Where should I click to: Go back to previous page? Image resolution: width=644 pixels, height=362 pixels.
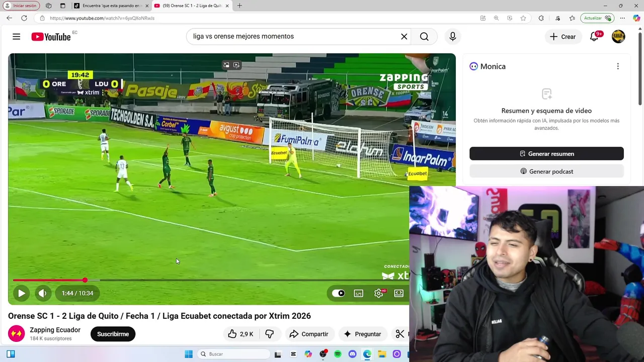point(9,18)
